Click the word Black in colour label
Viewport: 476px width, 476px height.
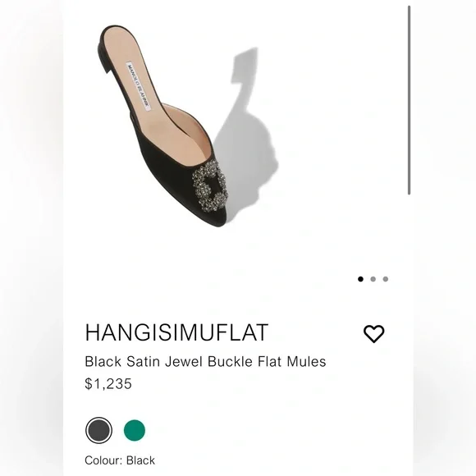(141, 460)
